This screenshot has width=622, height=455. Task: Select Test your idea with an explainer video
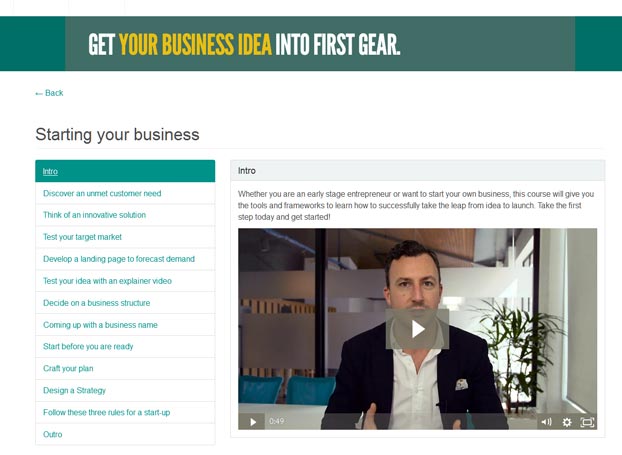[x=125, y=281]
